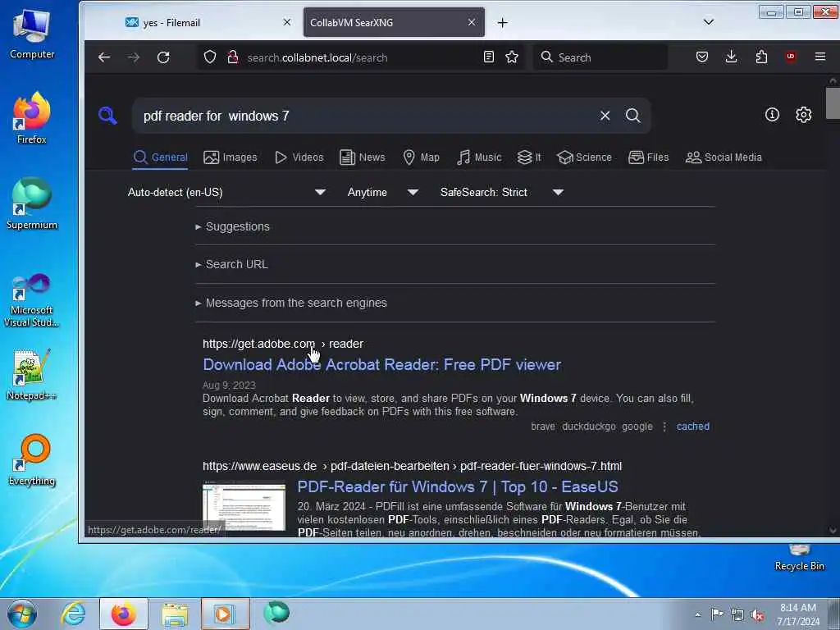Switch to the Map search category

point(421,157)
